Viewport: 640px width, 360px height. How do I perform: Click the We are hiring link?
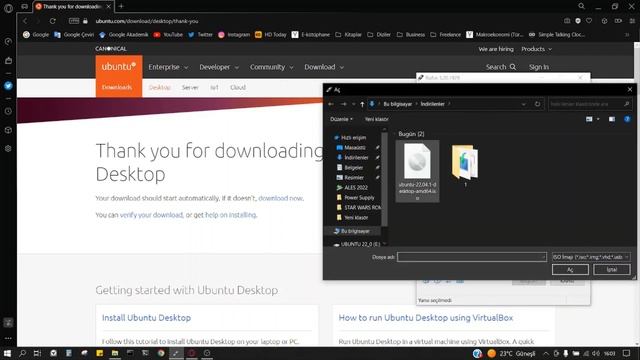496,49
